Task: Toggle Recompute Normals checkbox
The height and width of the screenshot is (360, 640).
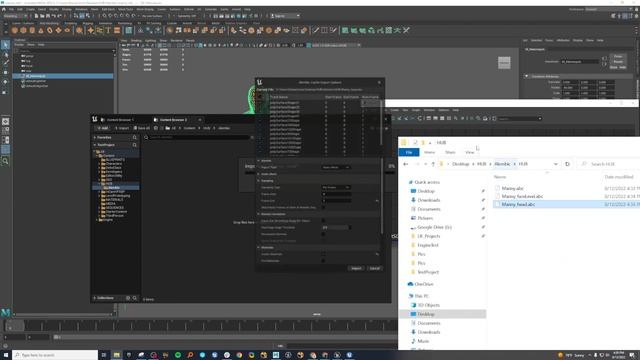Action: [323, 234]
